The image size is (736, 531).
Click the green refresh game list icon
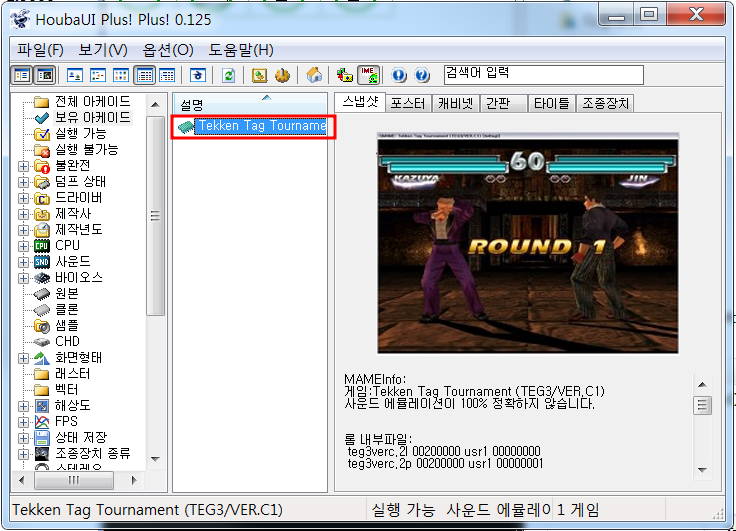[x=229, y=75]
